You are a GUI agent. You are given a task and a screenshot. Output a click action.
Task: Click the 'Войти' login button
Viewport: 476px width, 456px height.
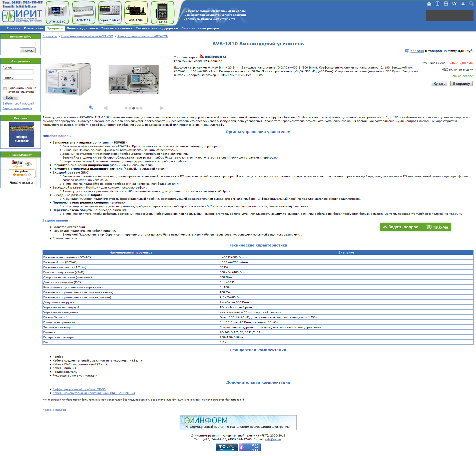[x=11, y=97]
